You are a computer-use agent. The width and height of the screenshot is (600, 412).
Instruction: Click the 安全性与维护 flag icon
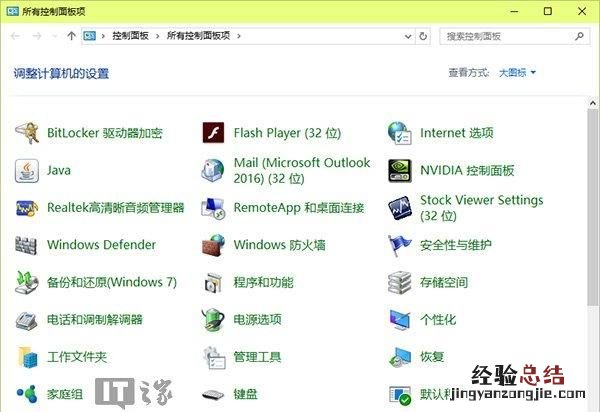coord(399,245)
